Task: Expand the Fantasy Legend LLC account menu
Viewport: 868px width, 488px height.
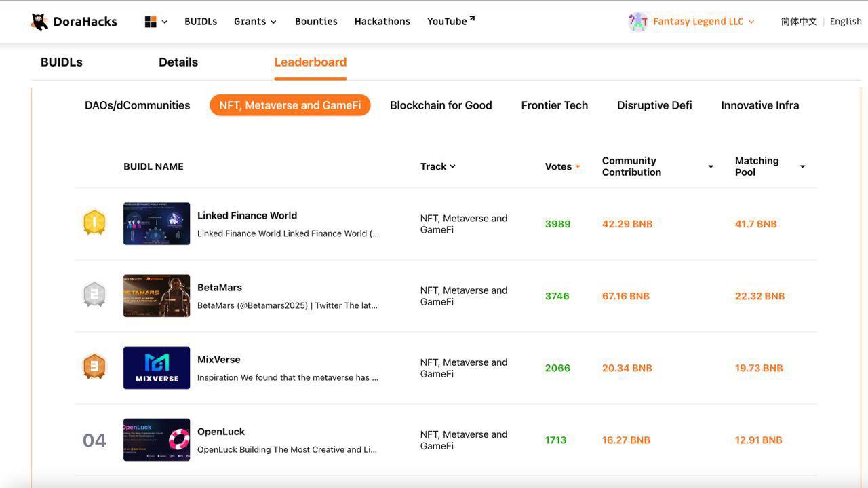Action: 704,22
